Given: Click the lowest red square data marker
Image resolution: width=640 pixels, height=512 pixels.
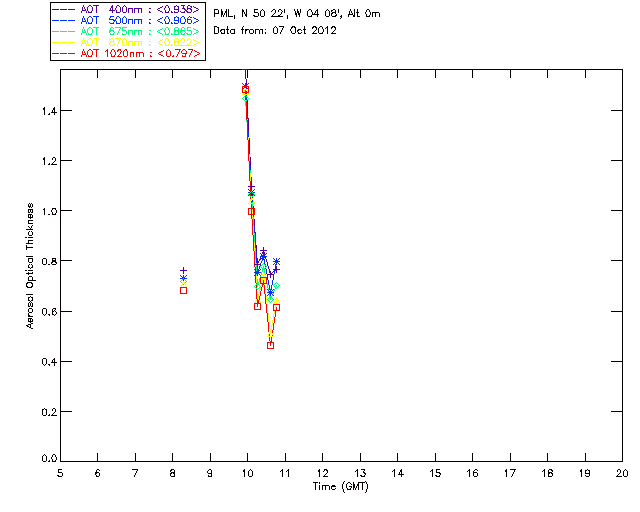Looking at the screenshot, I should [270, 345].
